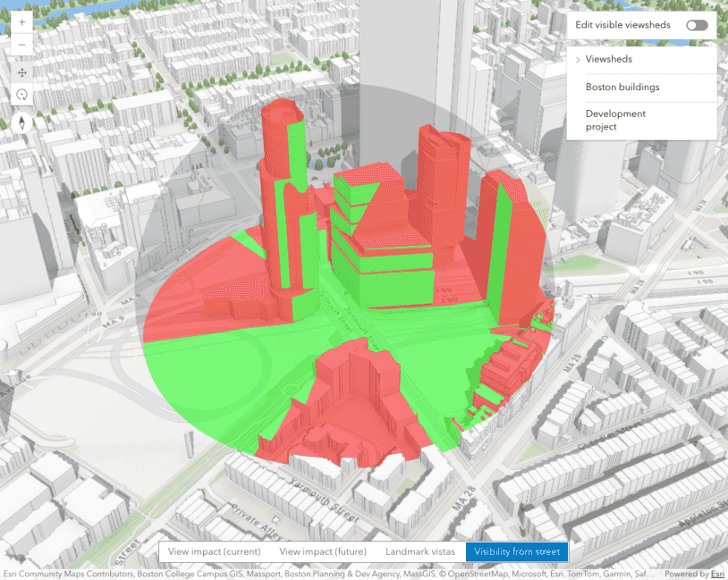Select the Boston buildings layer
This screenshot has width=728, height=580.
[x=622, y=88]
